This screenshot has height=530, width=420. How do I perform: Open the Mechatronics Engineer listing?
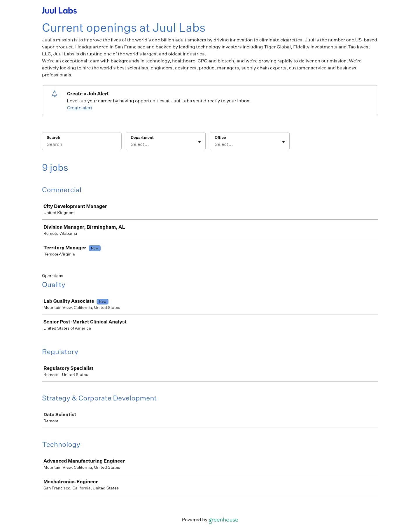tap(71, 482)
